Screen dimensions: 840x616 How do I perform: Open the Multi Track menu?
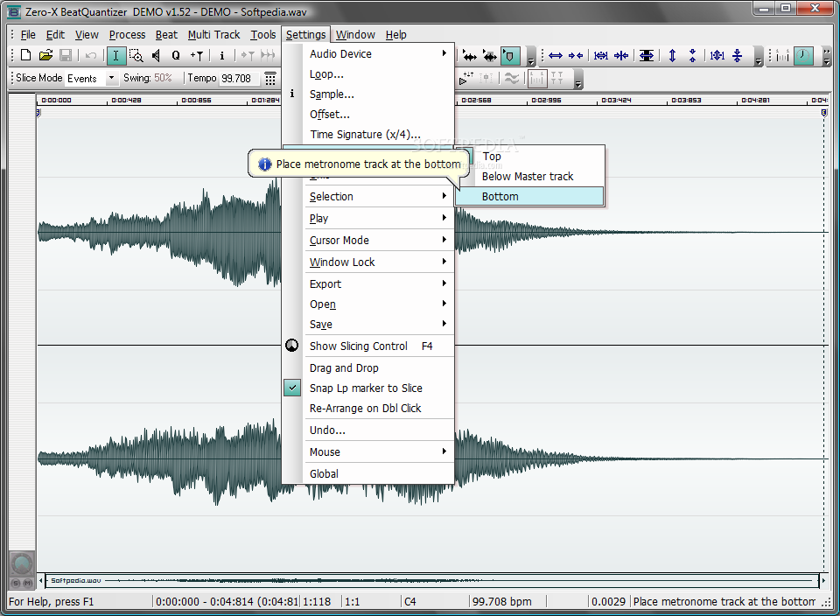(213, 35)
